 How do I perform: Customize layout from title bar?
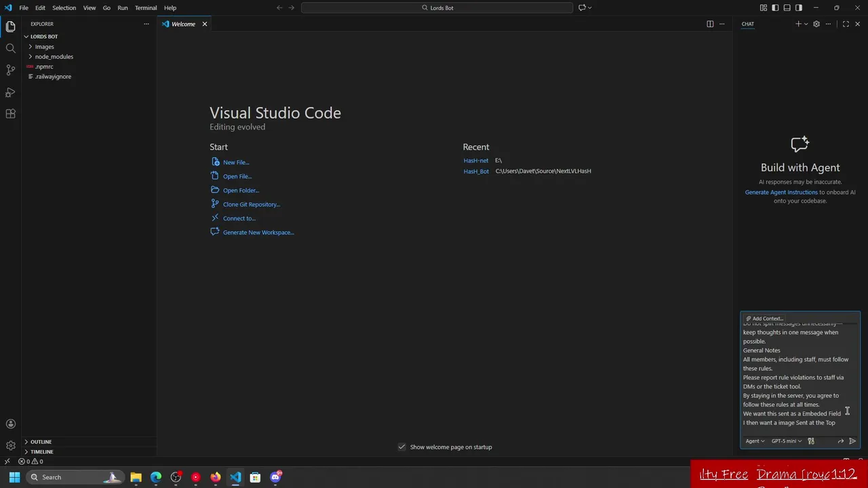764,7
